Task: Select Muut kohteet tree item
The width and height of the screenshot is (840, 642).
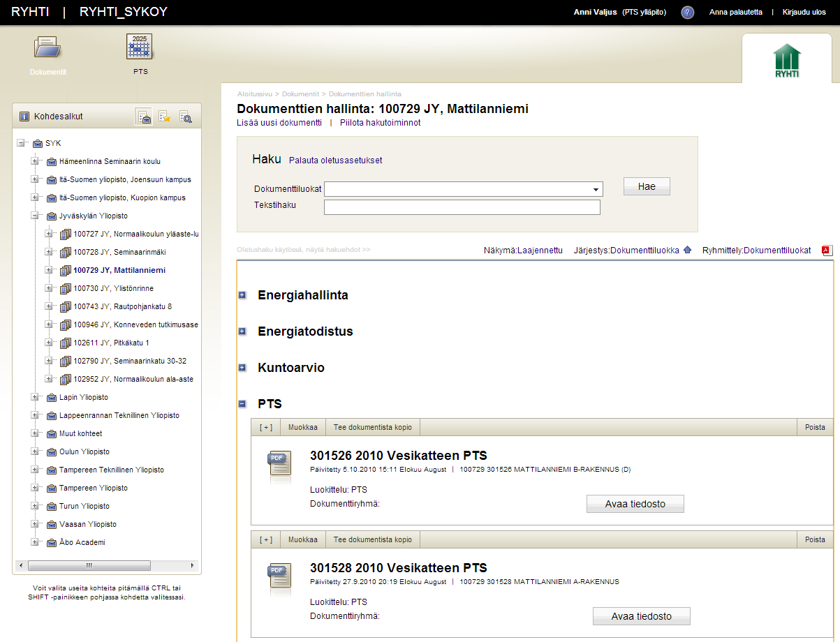Action: pos(80,433)
